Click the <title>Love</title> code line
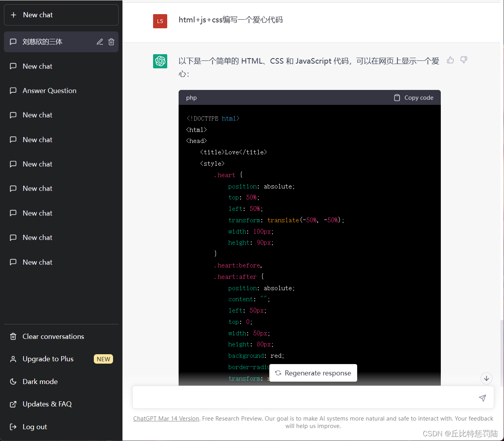Image resolution: width=504 pixels, height=441 pixels. [233, 152]
